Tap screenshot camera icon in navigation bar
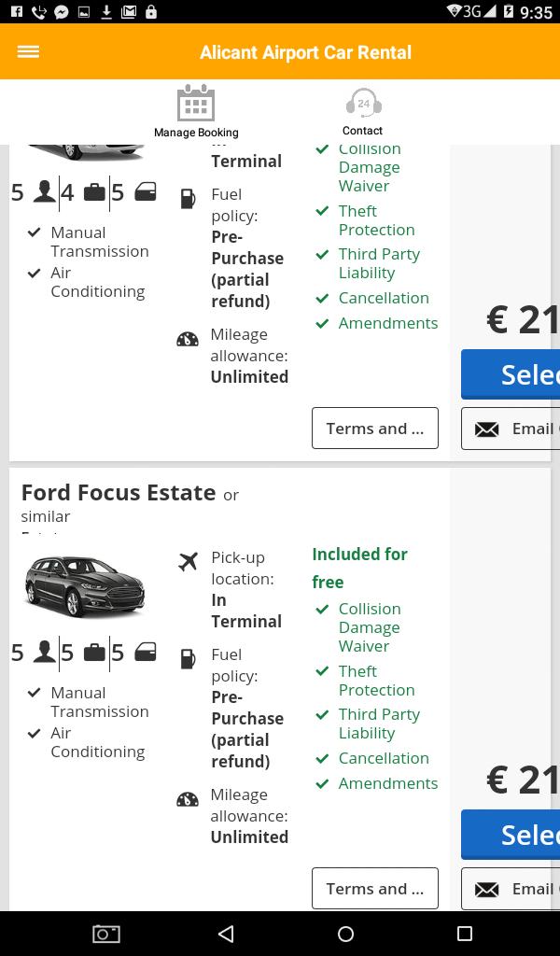Image resolution: width=560 pixels, height=956 pixels. pos(106,934)
